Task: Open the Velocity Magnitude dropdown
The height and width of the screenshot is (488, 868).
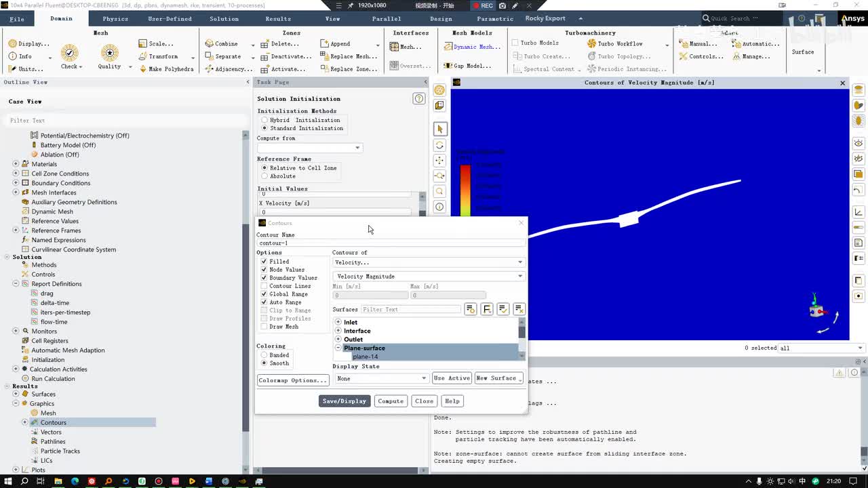Action: 429,277
